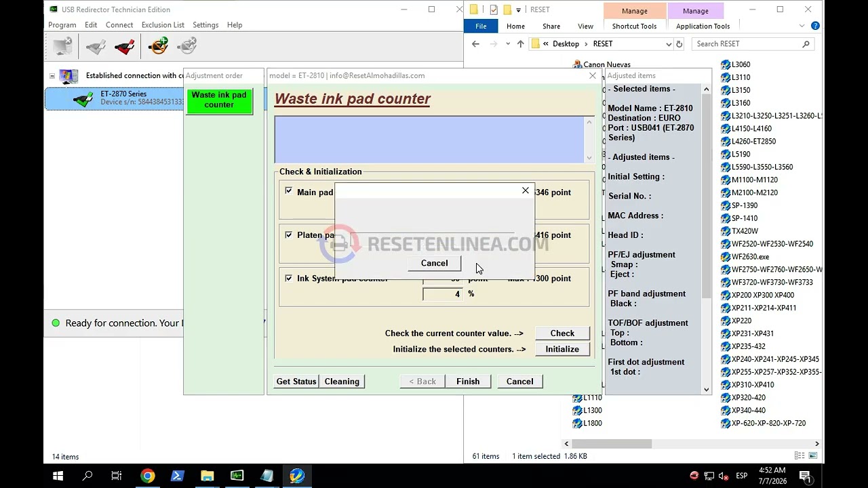This screenshot has height=488, width=868.
Task: Click the search magnifier in Explorer
Action: coord(806,44)
